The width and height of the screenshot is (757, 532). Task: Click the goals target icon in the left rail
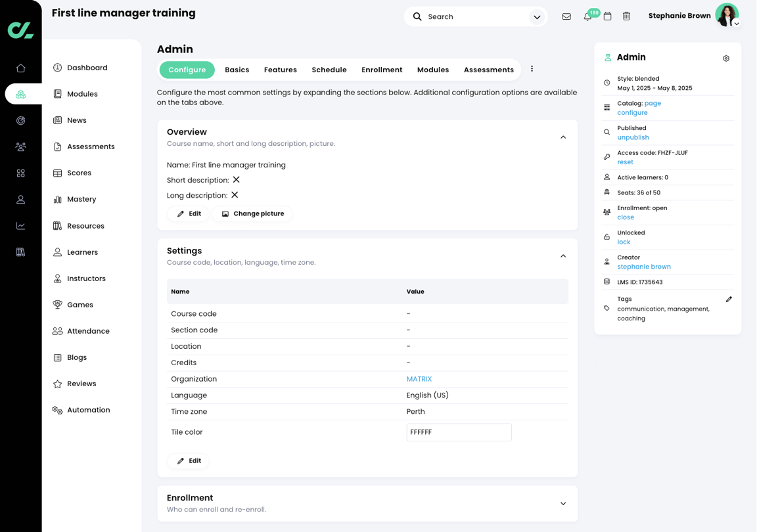click(21, 121)
